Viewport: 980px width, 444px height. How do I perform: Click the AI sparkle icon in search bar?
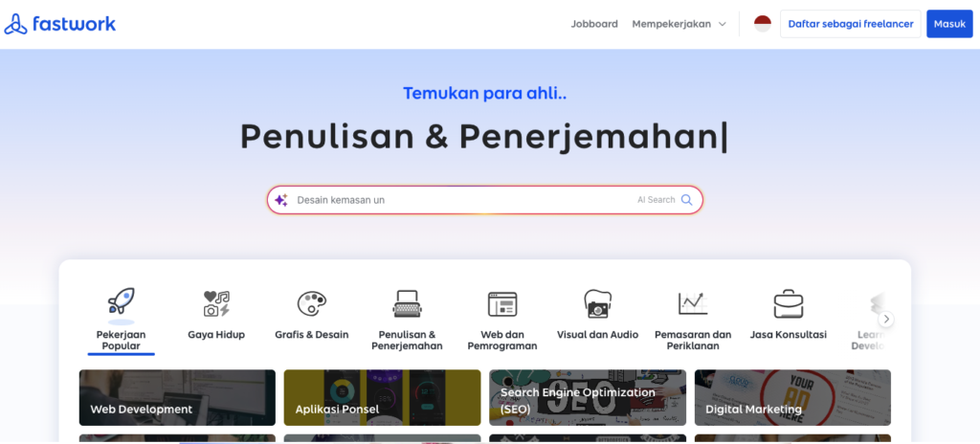[x=281, y=200]
